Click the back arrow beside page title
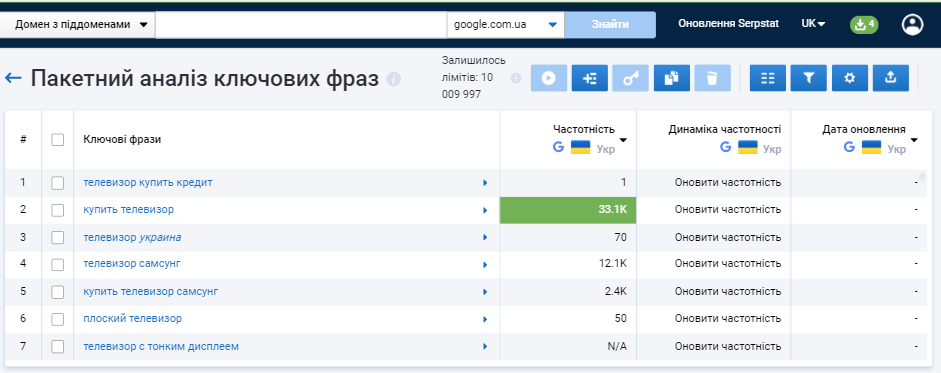 [13, 78]
